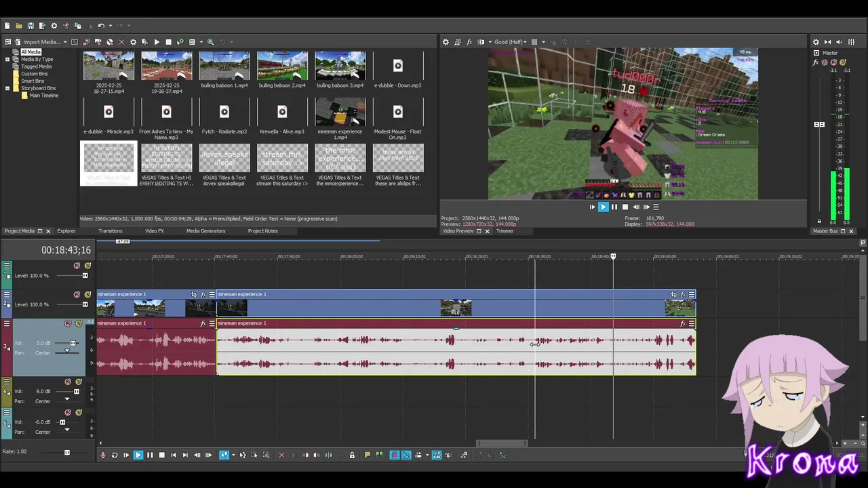This screenshot has width=868, height=488.
Task: Open Master FX in the mixer
Action: pyautogui.click(x=816, y=62)
